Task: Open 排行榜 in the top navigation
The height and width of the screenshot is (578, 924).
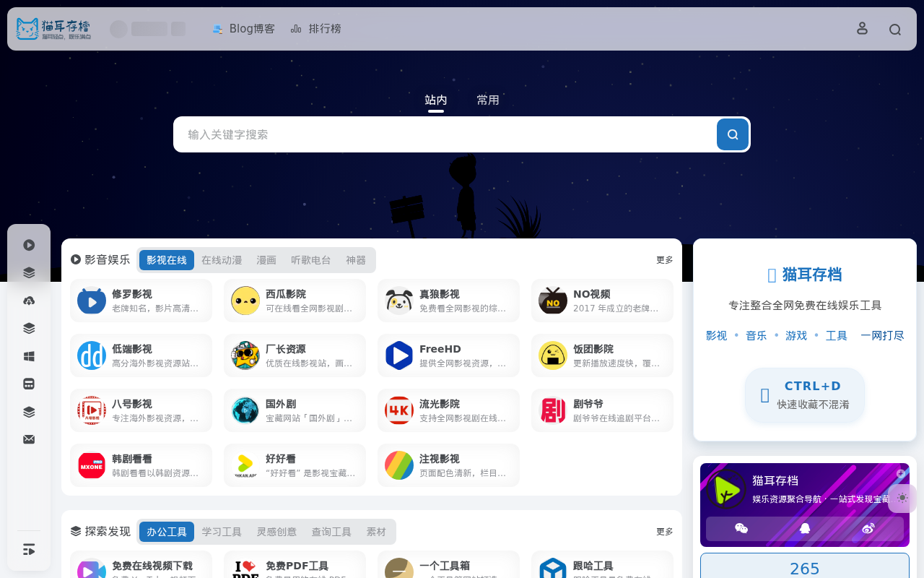Action: click(316, 29)
